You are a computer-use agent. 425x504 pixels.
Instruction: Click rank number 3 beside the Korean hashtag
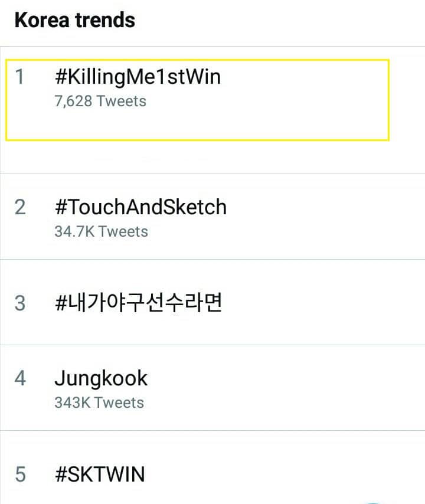pos(20,303)
